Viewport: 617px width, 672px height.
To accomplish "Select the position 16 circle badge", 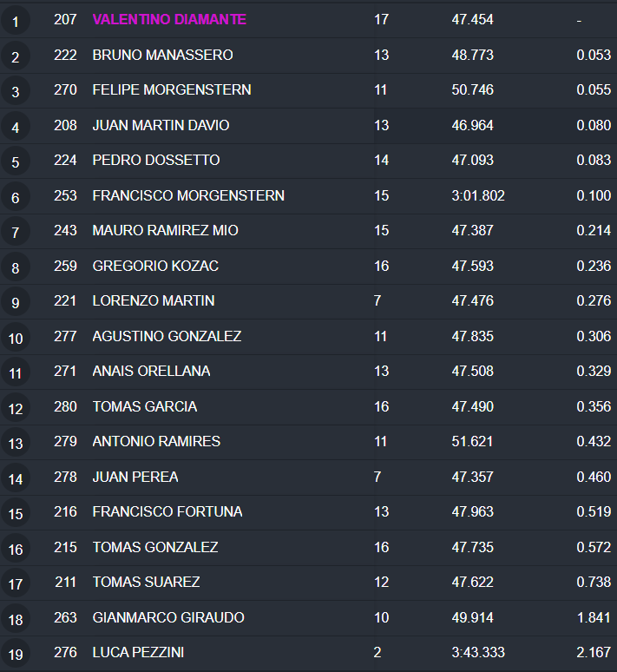I will 16,549.
